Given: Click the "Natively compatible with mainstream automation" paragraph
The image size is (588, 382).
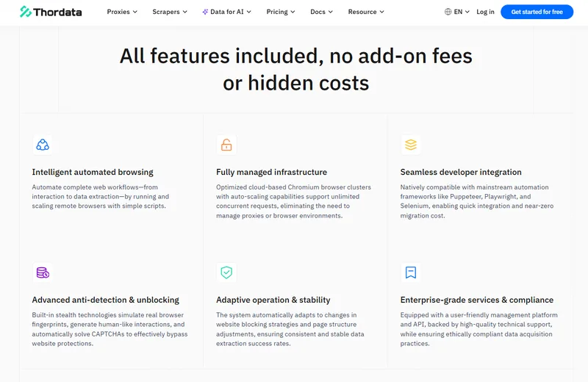Looking at the screenshot, I should pyautogui.click(x=477, y=201).
